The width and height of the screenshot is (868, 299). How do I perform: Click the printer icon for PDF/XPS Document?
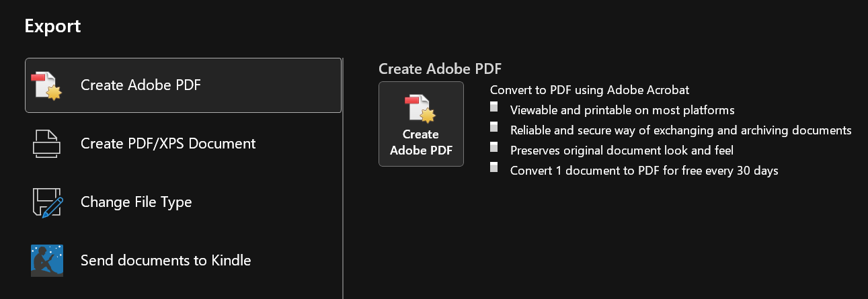pos(46,144)
